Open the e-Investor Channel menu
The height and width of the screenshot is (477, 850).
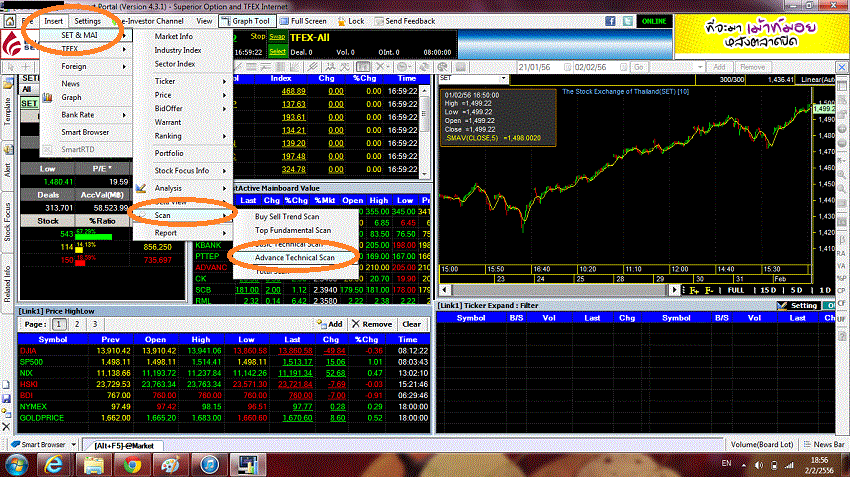(x=153, y=21)
